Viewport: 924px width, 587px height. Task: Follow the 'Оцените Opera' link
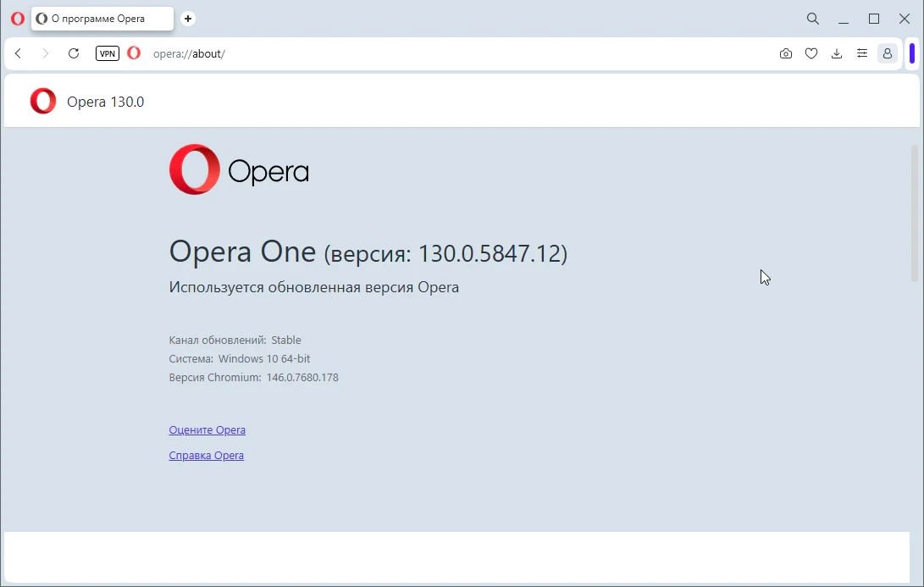click(207, 430)
